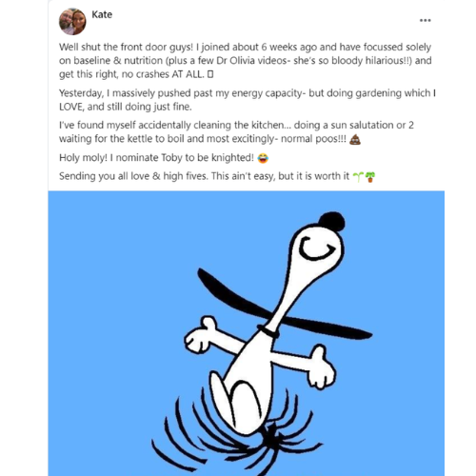Click Snoopy's left flying black ear
This screenshot has width=476, height=476.
(235, 293)
